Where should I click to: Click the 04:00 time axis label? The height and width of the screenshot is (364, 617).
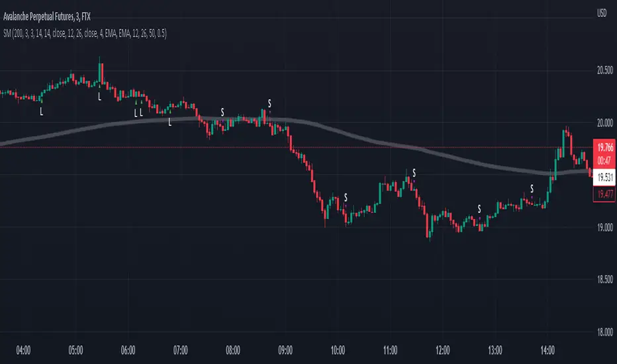pyautogui.click(x=23, y=349)
